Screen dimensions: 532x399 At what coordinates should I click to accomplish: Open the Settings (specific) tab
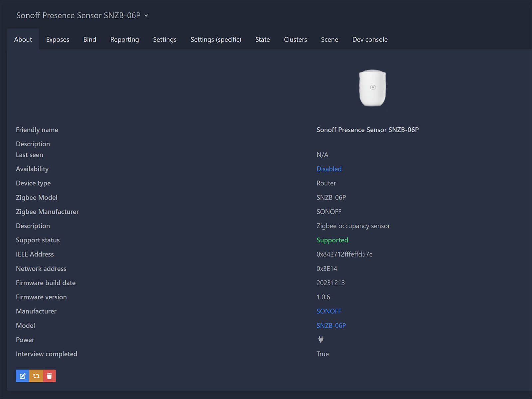216,40
